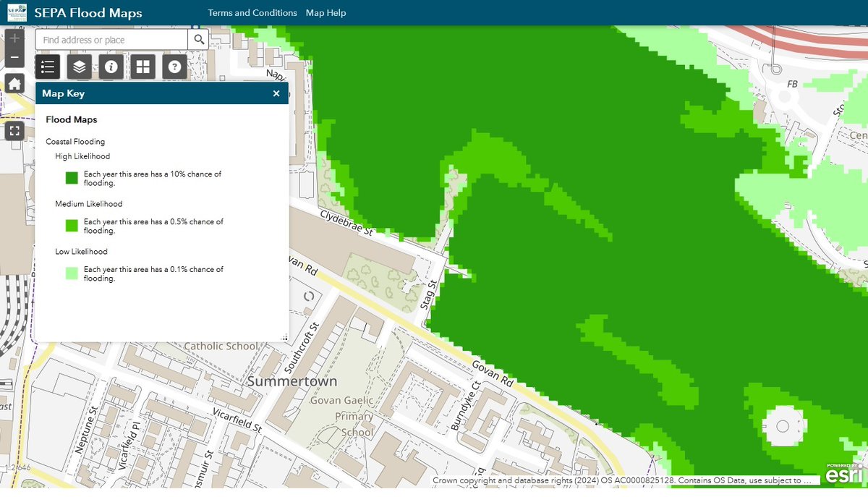Click the Crown copyright notice text
This screenshot has height=497, width=868.
tap(618, 480)
